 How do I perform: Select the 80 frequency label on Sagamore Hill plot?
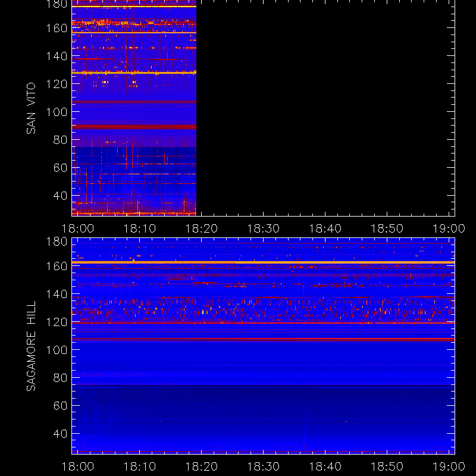(60, 378)
